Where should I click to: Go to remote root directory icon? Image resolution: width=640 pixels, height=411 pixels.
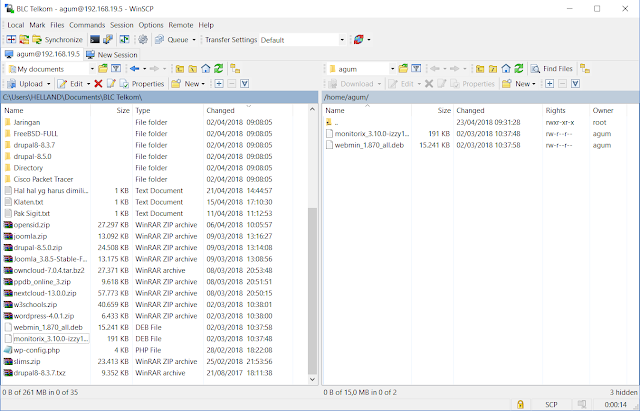(493, 69)
